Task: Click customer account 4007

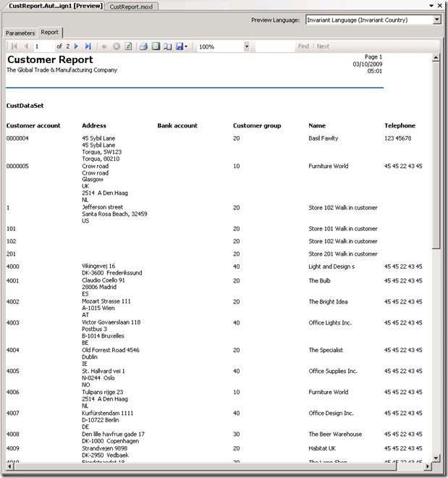Action: click(x=13, y=413)
